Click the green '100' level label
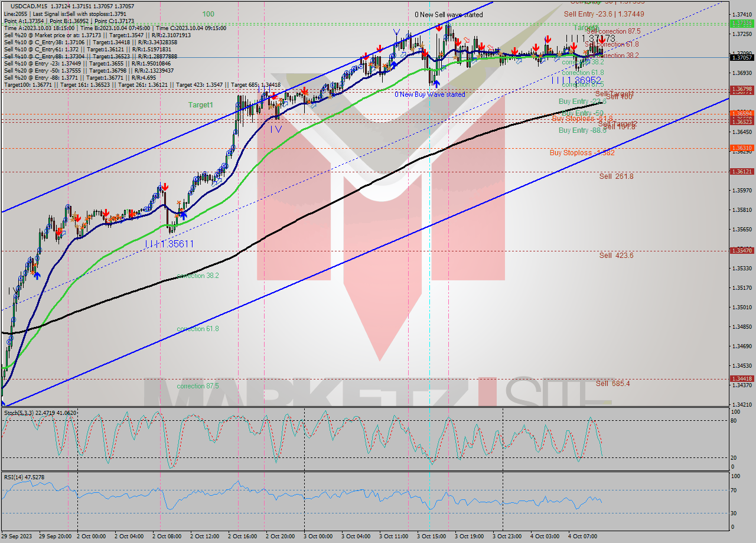 [x=208, y=14]
